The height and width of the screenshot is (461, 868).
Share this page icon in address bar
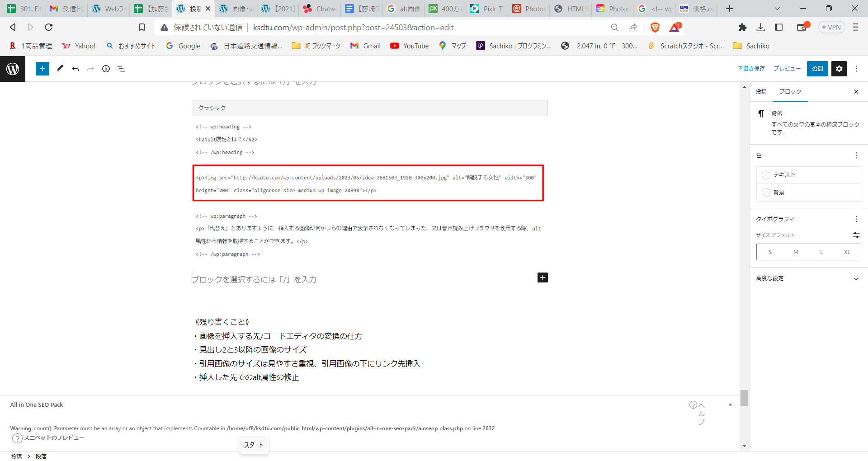633,28
